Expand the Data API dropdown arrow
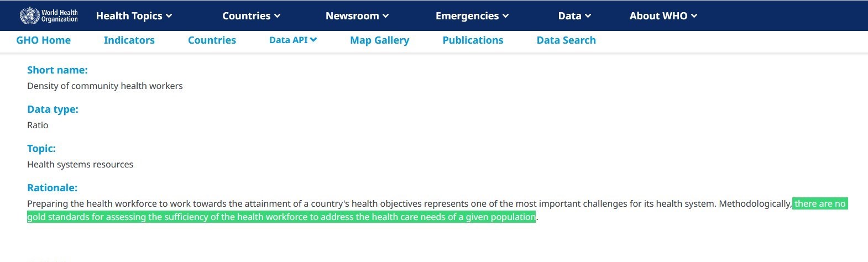This screenshot has height=262, width=868. click(313, 40)
